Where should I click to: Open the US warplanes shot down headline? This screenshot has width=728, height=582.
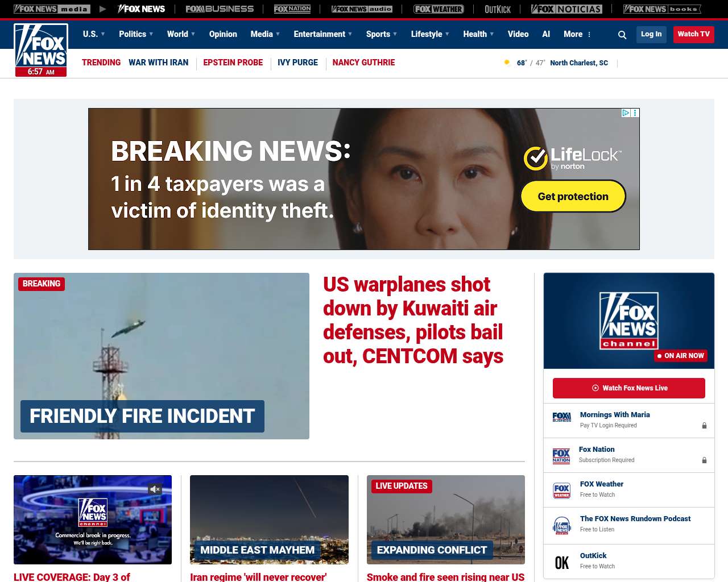coord(413,320)
